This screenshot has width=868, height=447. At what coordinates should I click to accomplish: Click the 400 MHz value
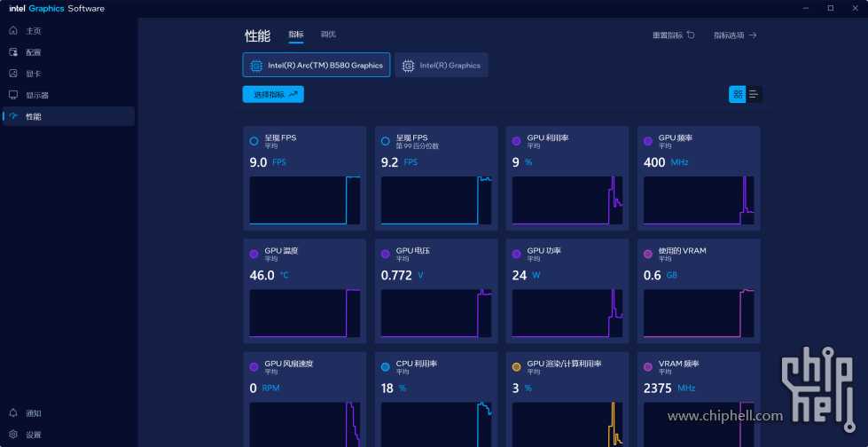point(667,162)
